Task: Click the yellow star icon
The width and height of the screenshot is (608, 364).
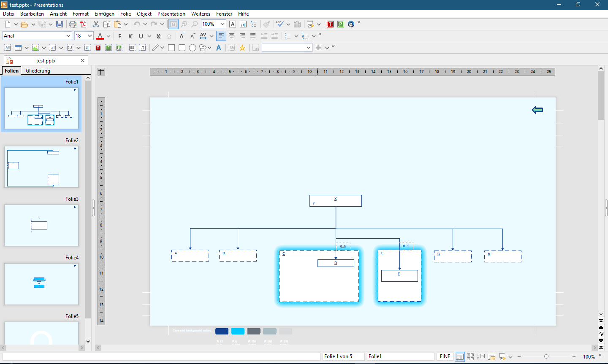Action: click(x=242, y=48)
